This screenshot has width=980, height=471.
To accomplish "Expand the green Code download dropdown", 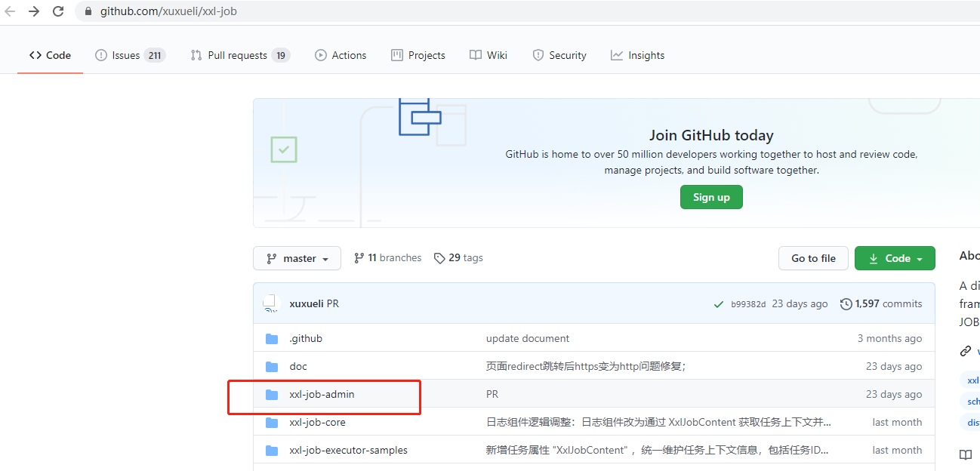I will pyautogui.click(x=895, y=257).
